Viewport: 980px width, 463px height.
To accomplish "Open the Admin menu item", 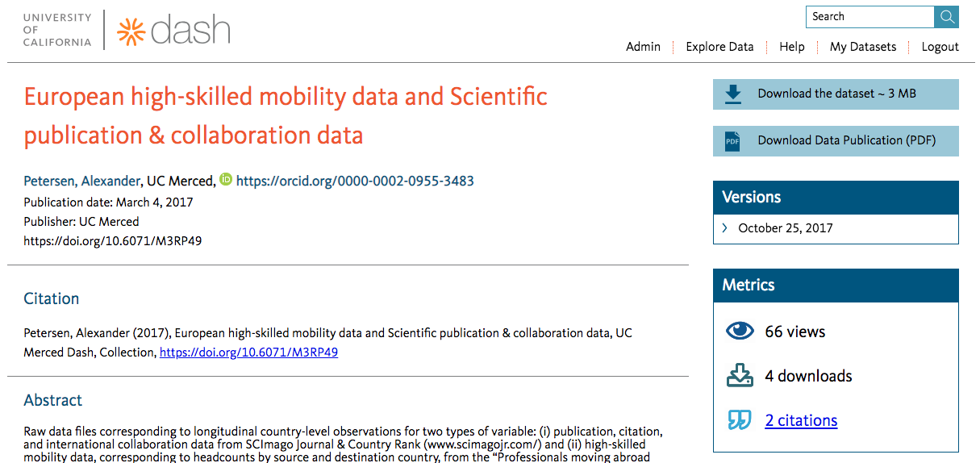I will [x=643, y=47].
